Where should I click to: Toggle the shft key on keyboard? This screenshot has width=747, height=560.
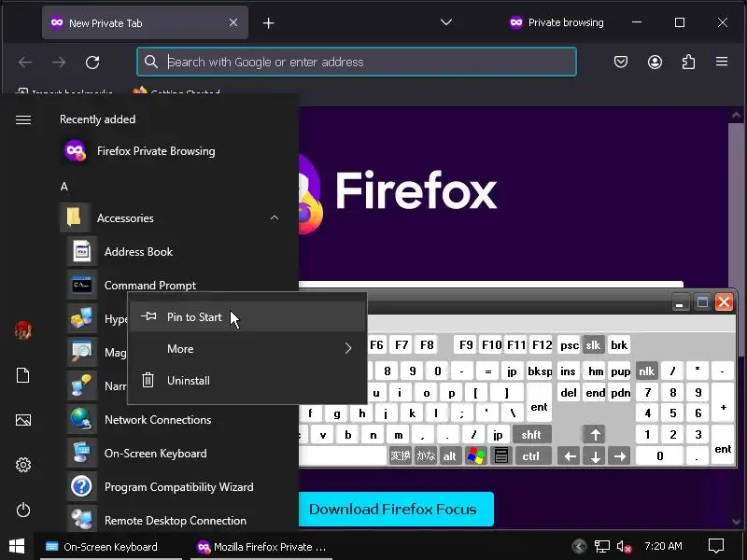(x=531, y=434)
